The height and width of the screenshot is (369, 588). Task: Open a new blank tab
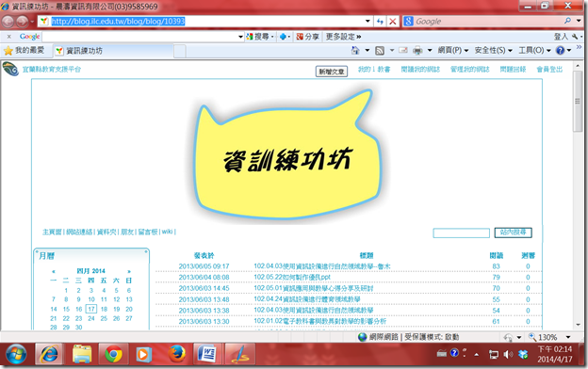point(180,51)
